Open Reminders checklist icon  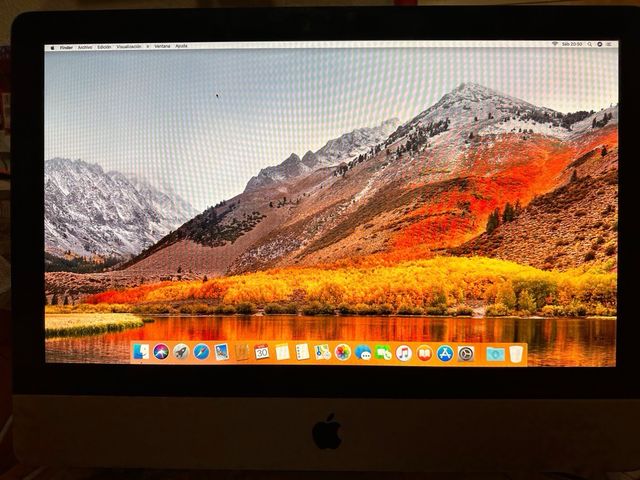coord(302,352)
